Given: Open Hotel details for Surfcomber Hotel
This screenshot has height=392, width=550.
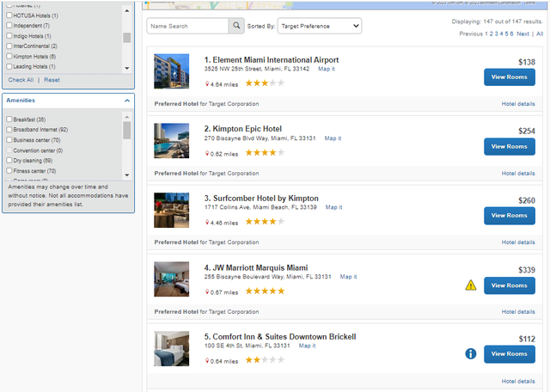Looking at the screenshot, I should [518, 242].
